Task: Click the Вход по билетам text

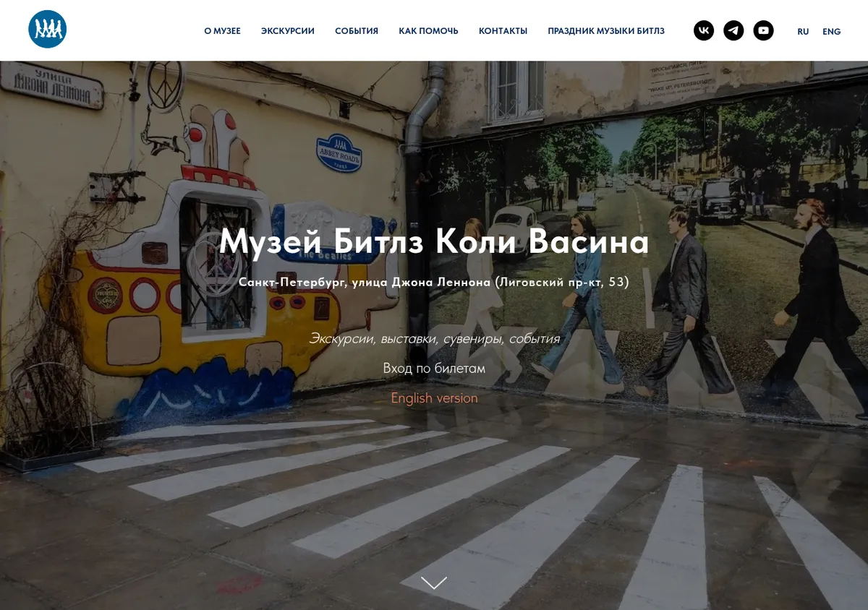Action: (434, 369)
